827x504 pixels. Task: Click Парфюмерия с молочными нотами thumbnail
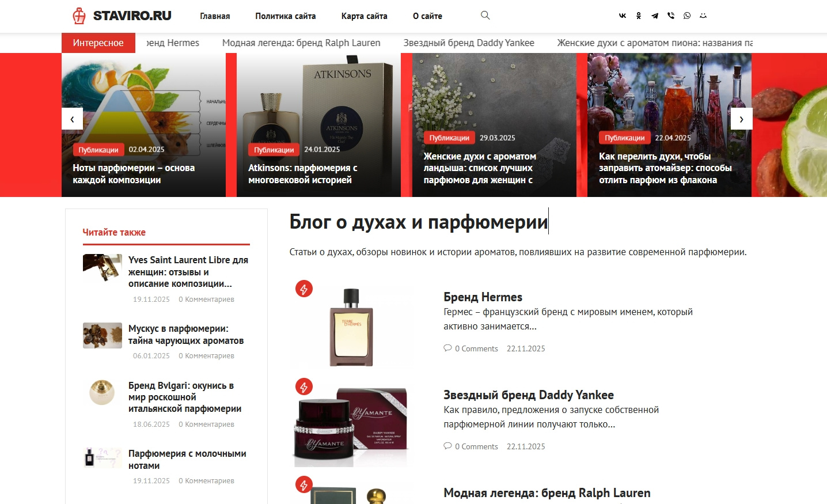tap(103, 458)
